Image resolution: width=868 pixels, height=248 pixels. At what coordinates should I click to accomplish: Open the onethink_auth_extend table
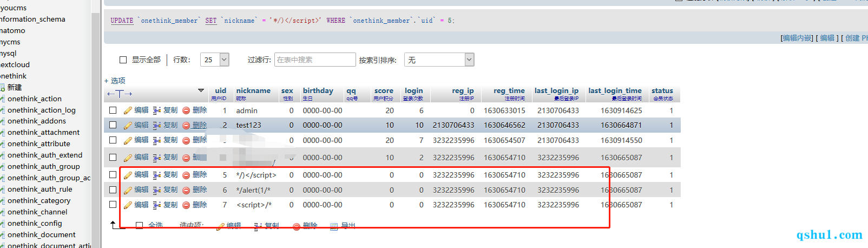(x=45, y=155)
